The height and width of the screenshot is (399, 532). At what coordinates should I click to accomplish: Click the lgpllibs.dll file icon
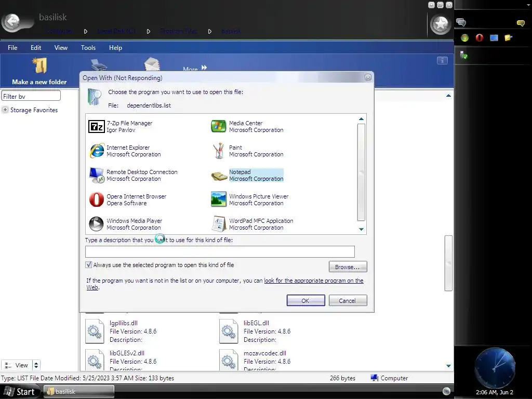point(95,331)
